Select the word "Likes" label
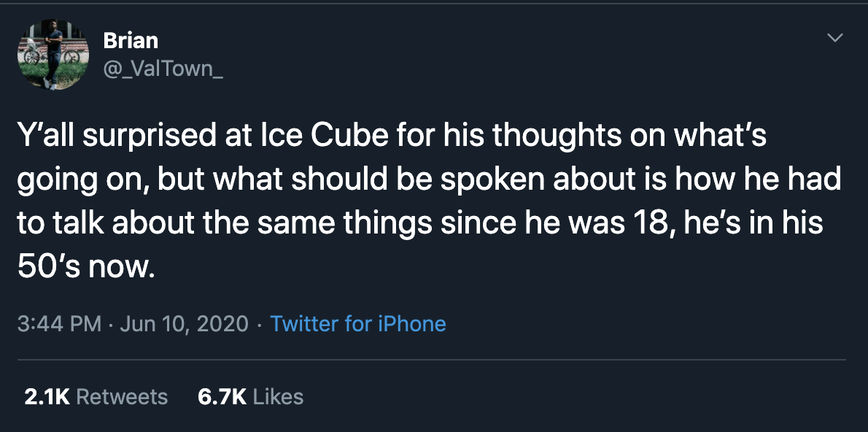868x432 pixels. point(279,396)
